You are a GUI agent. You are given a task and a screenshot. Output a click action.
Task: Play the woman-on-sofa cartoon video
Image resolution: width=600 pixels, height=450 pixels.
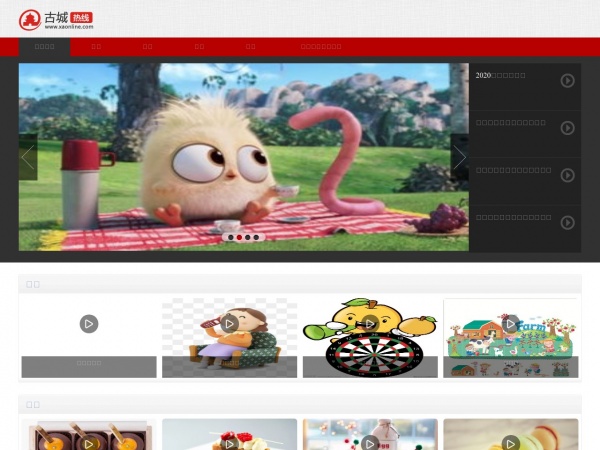(230, 324)
